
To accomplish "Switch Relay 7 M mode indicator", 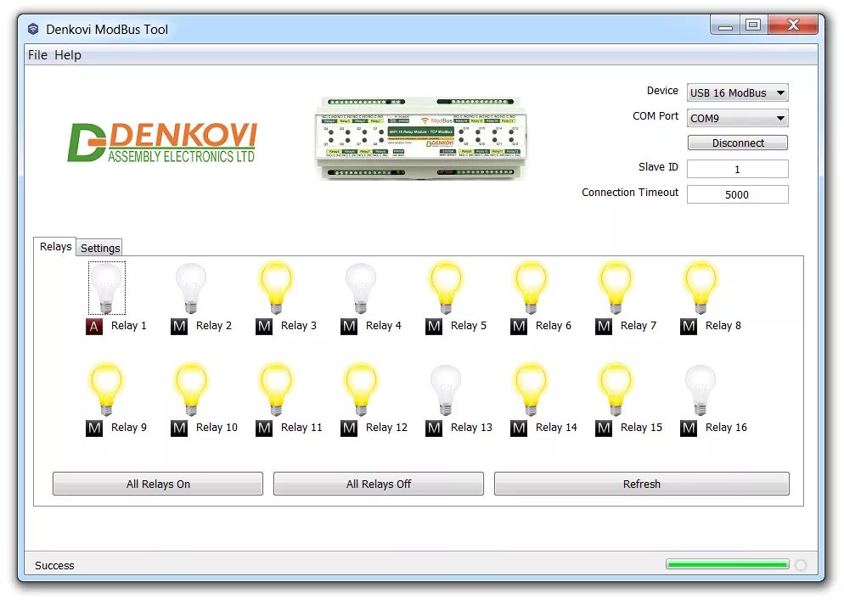I will coord(604,327).
